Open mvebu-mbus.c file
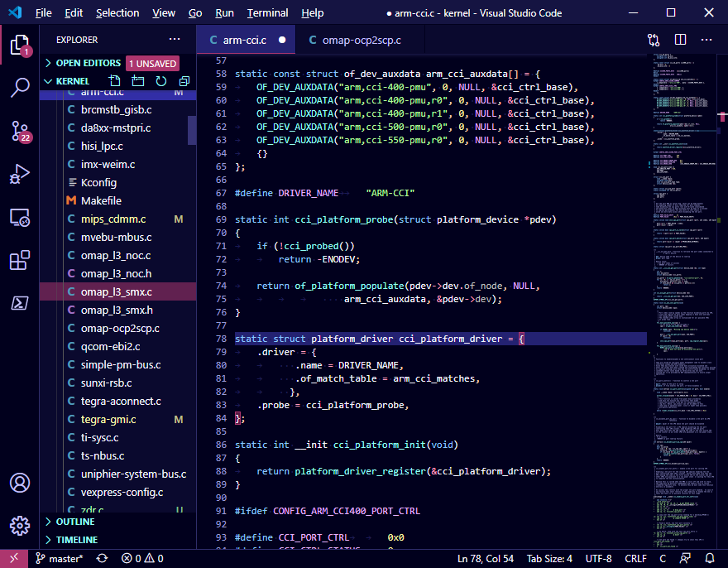 tap(118, 237)
